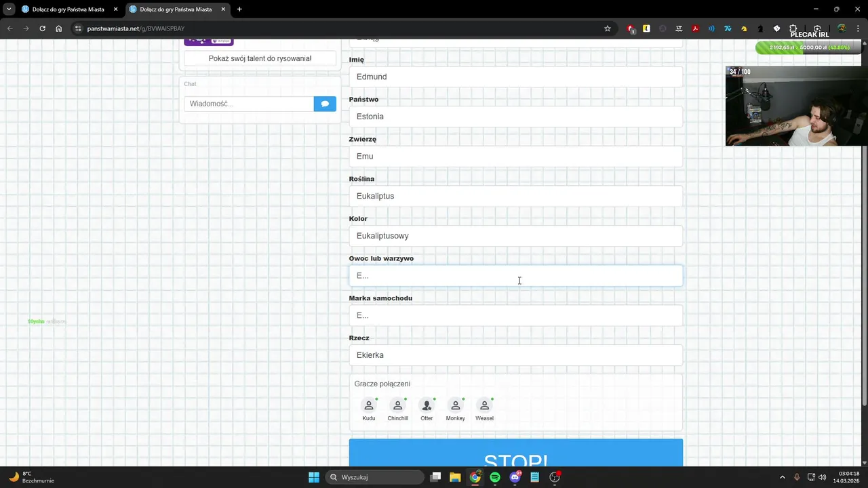Focus the empty Owoc lub warzywo field
Viewport: 868px width, 488px height.
tap(516, 275)
